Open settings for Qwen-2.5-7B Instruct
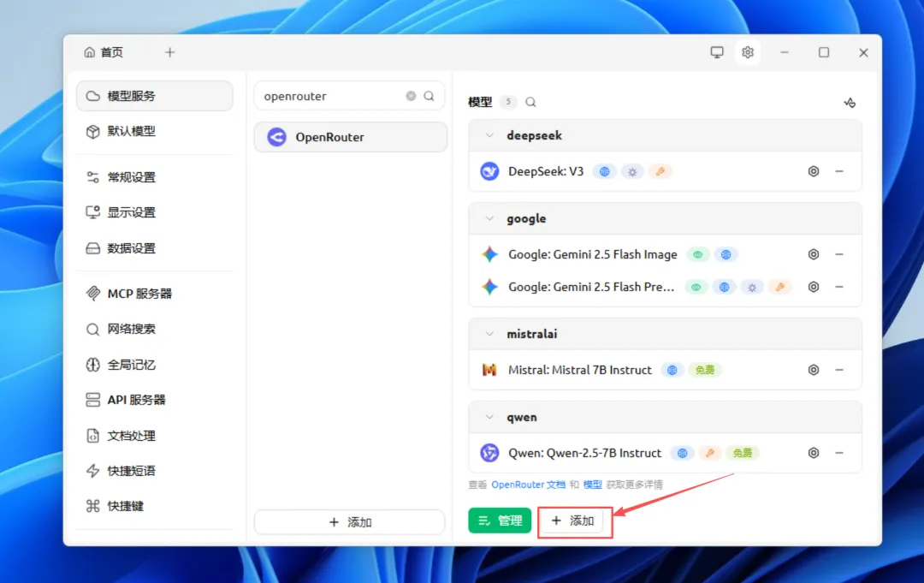Image resolution: width=924 pixels, height=583 pixels. 814,453
